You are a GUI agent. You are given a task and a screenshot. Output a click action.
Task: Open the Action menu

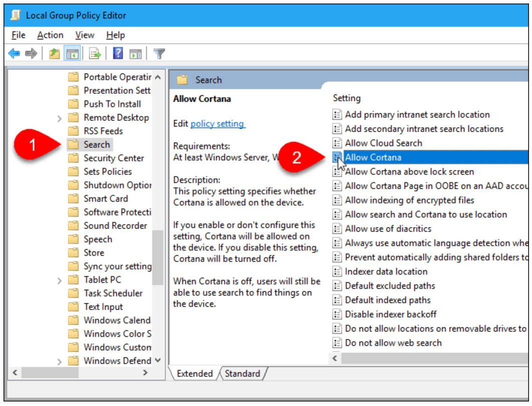pyautogui.click(x=50, y=35)
